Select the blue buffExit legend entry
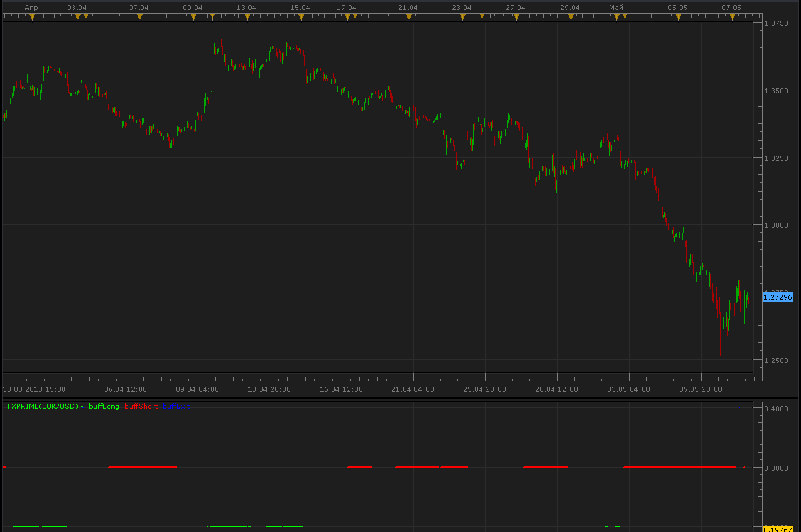 (x=176, y=406)
